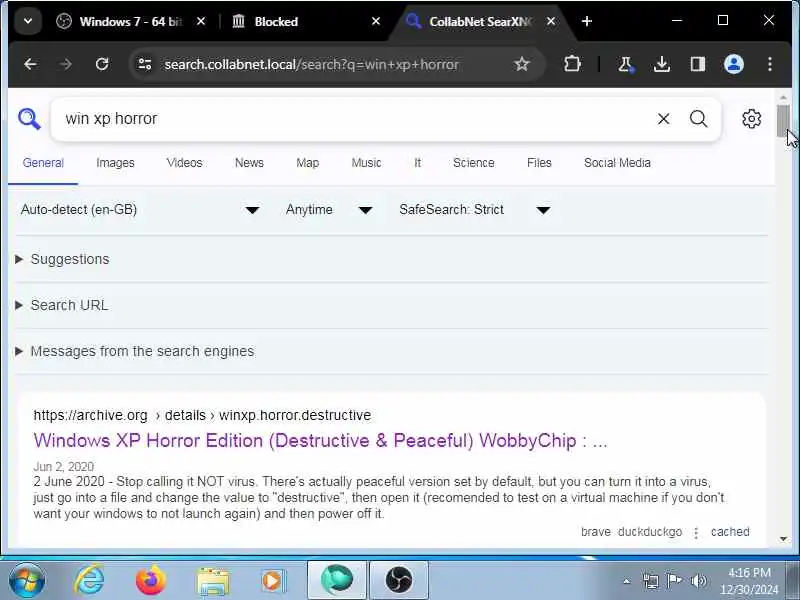Select the Music search category

[x=366, y=163]
